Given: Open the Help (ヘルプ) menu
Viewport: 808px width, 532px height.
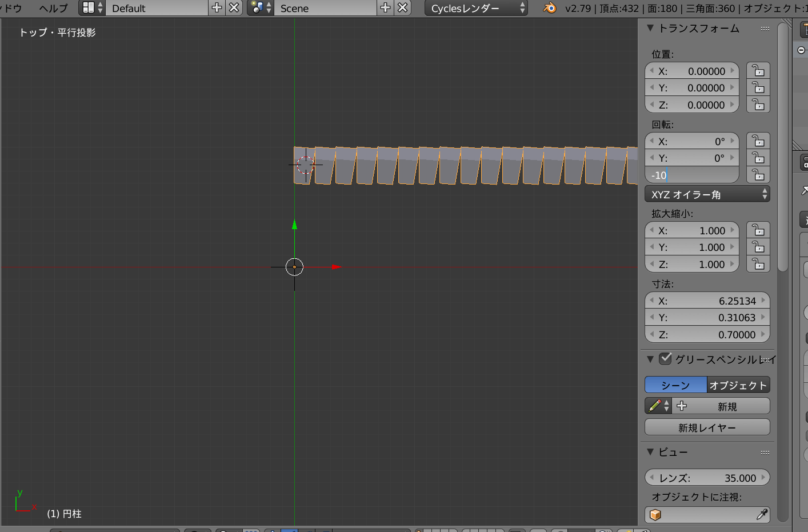Looking at the screenshot, I should pos(53,8).
